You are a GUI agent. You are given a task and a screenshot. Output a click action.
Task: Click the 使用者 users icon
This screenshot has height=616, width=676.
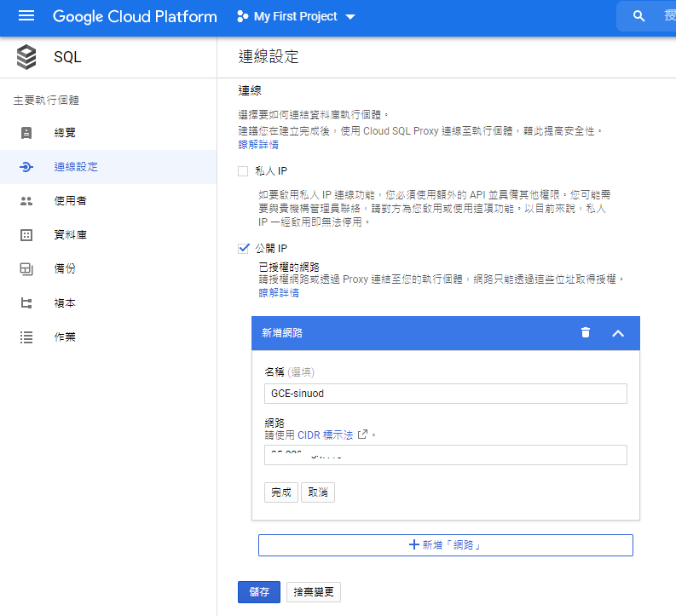click(x=26, y=201)
